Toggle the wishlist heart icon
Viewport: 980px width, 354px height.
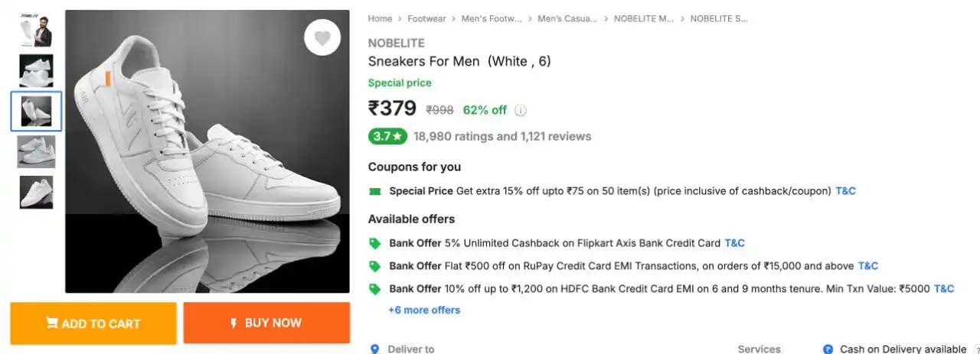(322, 37)
